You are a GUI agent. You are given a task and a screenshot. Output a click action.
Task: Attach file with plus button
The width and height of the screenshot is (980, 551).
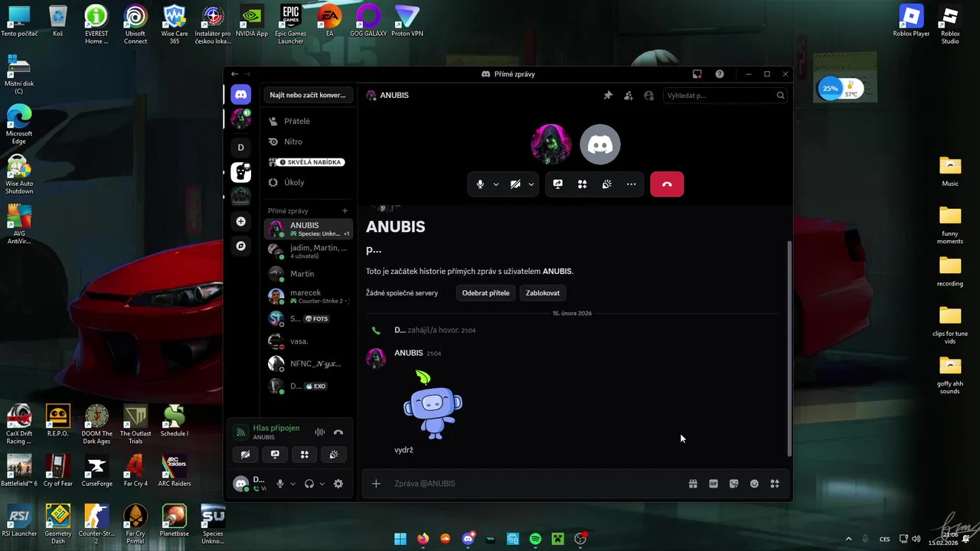point(376,484)
